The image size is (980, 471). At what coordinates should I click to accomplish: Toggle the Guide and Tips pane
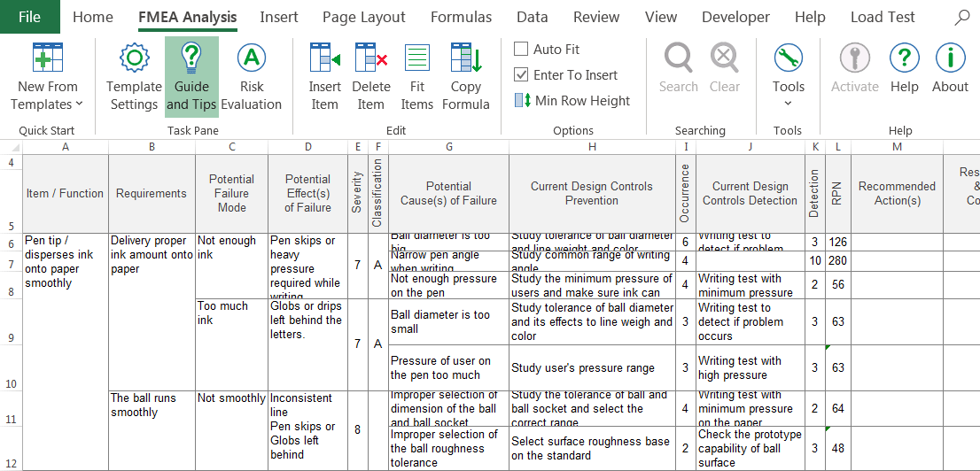point(191,78)
